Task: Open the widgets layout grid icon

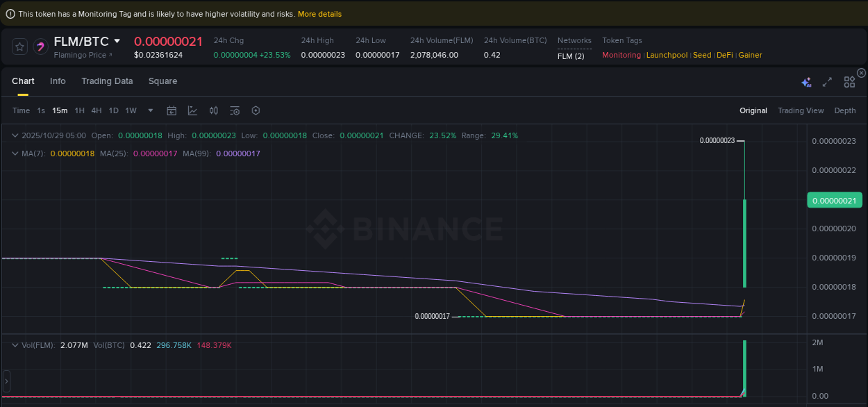Action: (849, 81)
